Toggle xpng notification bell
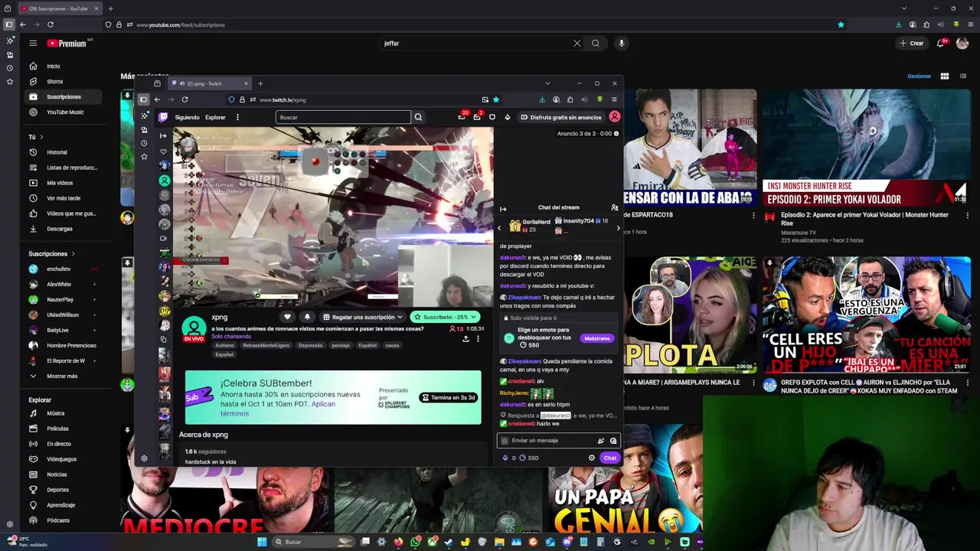Image resolution: width=980 pixels, height=551 pixels. point(307,317)
